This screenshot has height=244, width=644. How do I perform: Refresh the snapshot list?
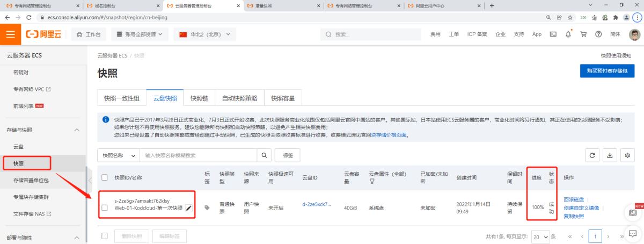click(x=592, y=155)
